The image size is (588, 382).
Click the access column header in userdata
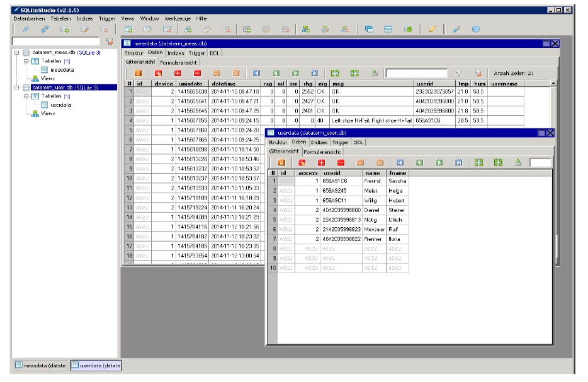308,173
